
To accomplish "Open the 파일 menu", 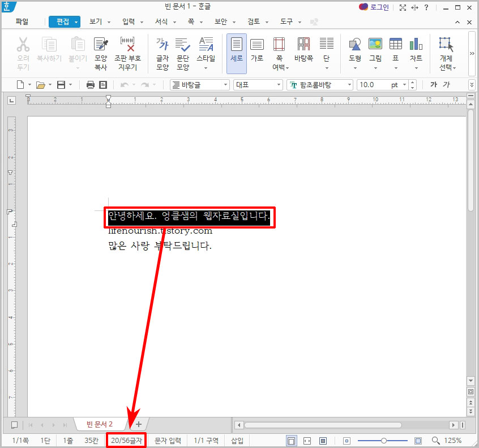I will tap(22, 21).
